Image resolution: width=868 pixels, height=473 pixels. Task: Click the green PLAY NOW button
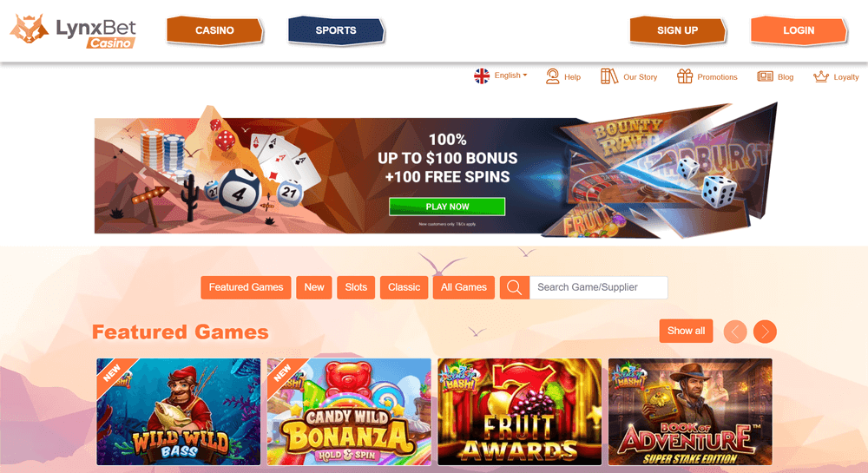[x=447, y=207]
